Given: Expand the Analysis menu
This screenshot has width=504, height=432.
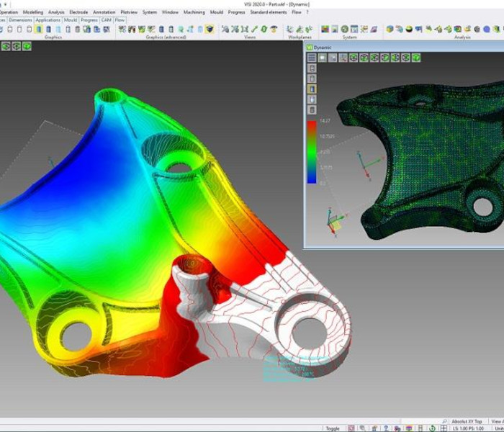Looking at the screenshot, I should (56, 12).
